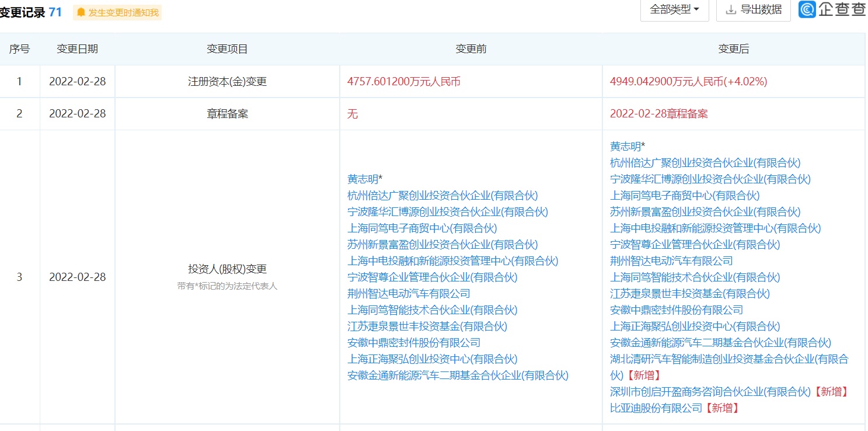Image resolution: width=868 pixels, height=431 pixels.
Task: Click the export download icon
Action: click(x=730, y=10)
